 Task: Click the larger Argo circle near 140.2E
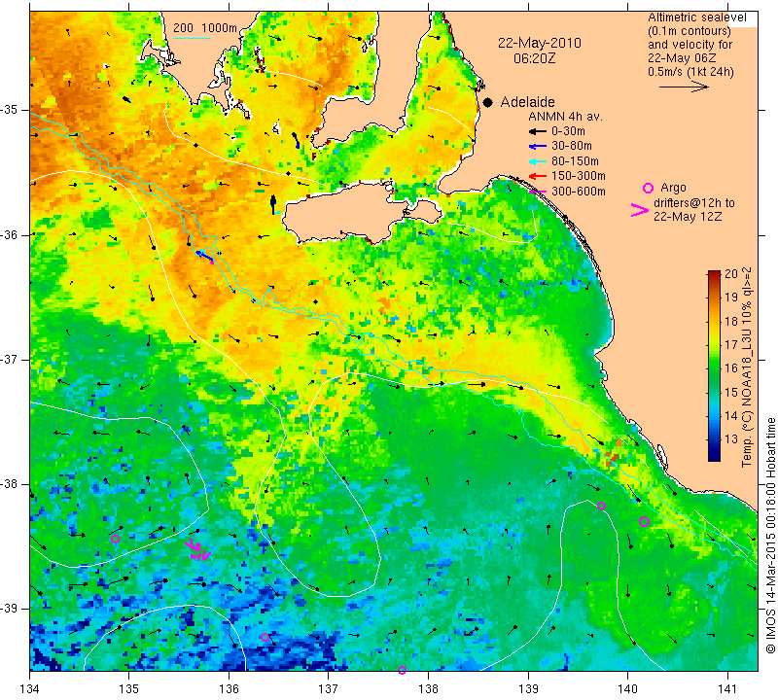pyautogui.click(x=644, y=521)
